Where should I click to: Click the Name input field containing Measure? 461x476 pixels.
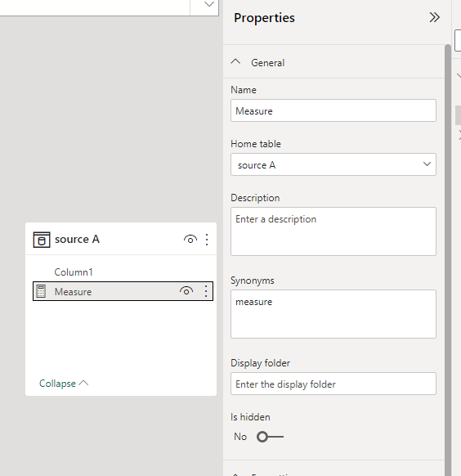(333, 110)
